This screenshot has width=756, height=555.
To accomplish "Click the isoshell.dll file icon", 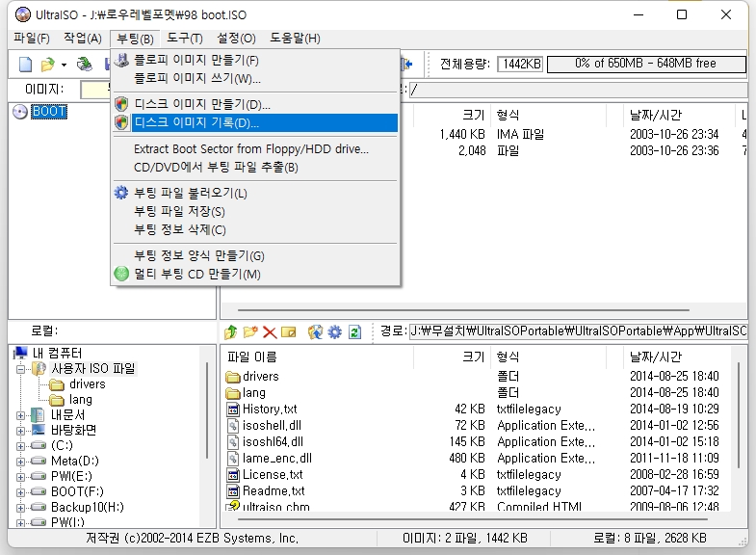I will (x=233, y=426).
